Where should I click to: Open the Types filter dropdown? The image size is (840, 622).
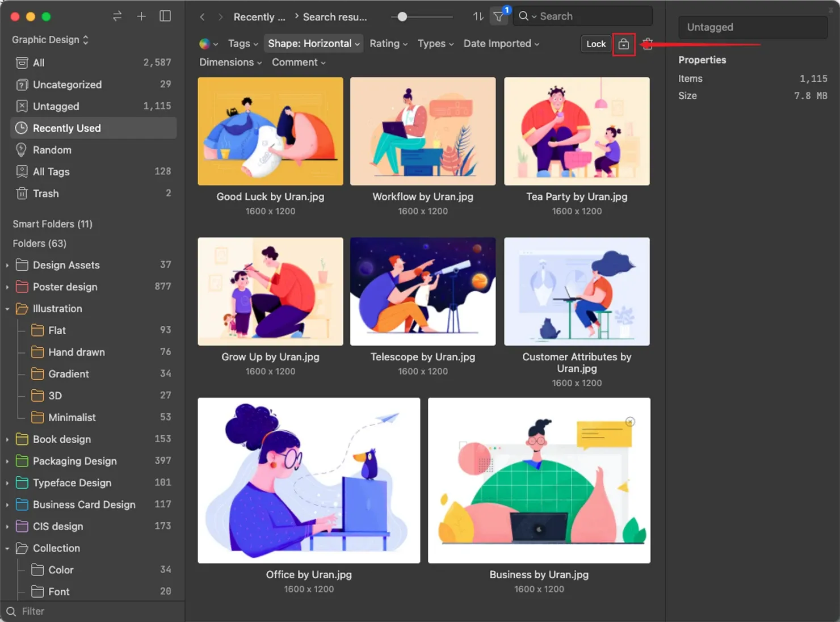pos(436,44)
